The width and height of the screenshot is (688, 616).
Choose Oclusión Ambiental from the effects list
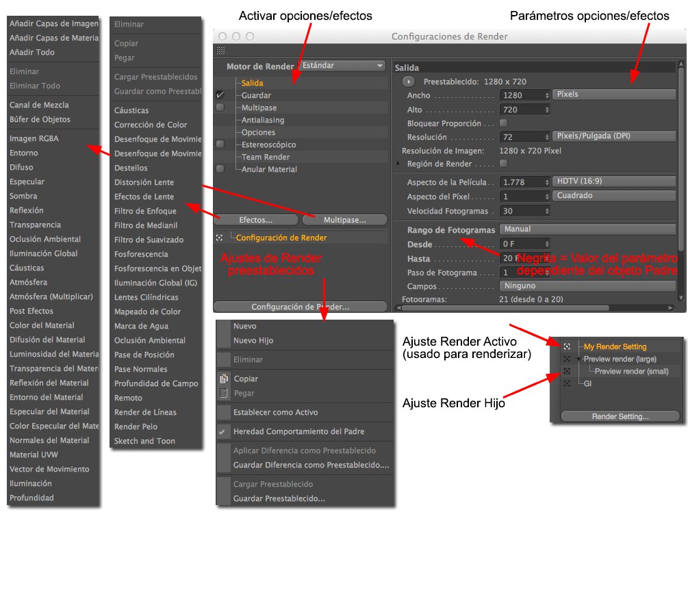click(x=149, y=340)
